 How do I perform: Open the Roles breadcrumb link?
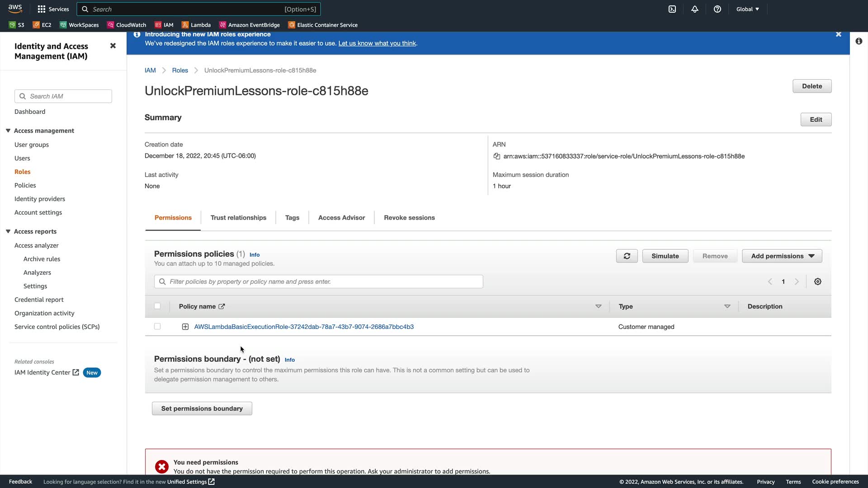coord(180,70)
